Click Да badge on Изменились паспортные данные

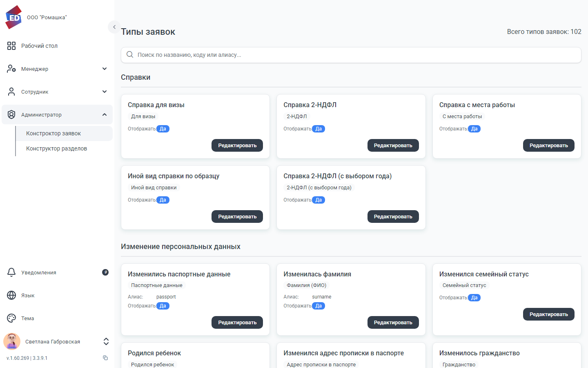coord(163,306)
